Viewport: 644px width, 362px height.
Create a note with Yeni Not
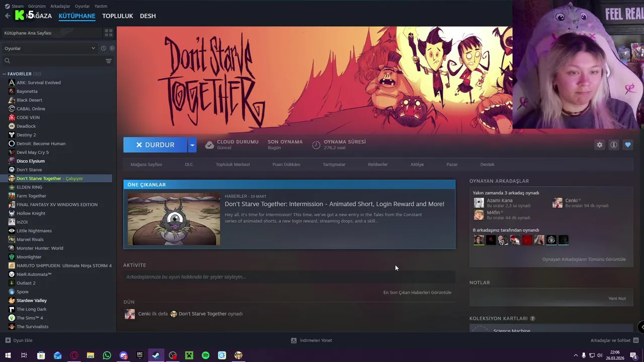(x=617, y=299)
